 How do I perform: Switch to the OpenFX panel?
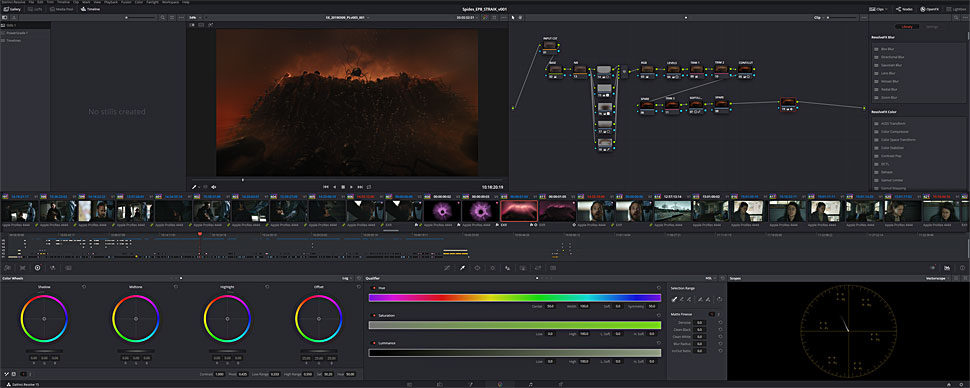click(930, 9)
